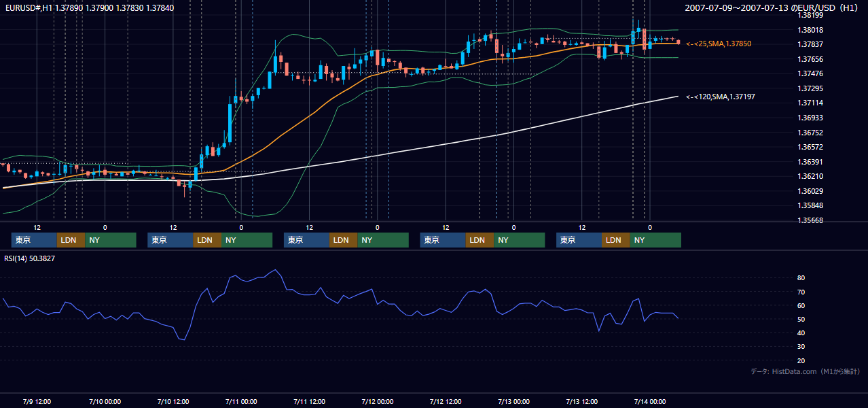Select the 7/14 00:00 time label
The width and height of the screenshot is (868, 408).
click(649, 401)
